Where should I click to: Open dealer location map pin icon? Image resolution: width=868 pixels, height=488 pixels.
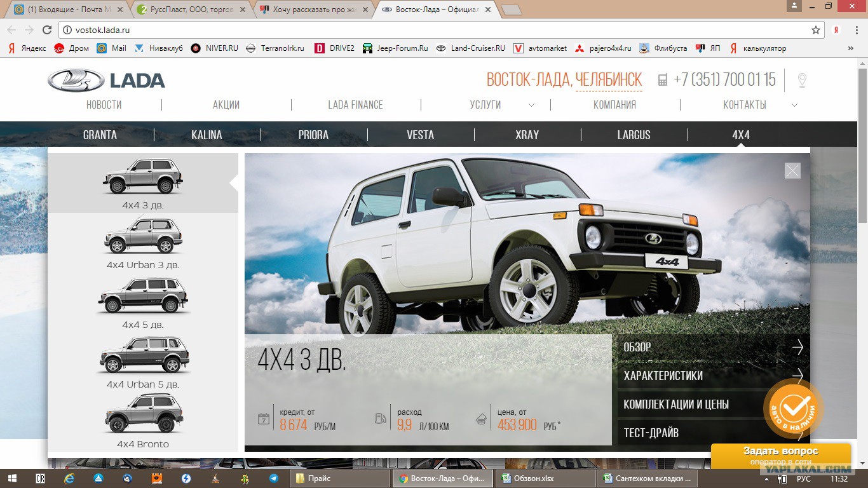802,80
